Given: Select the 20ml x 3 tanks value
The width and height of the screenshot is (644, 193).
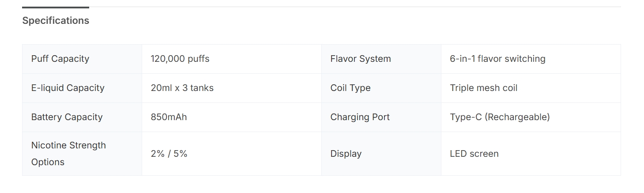Looking at the screenshot, I should point(182,88).
